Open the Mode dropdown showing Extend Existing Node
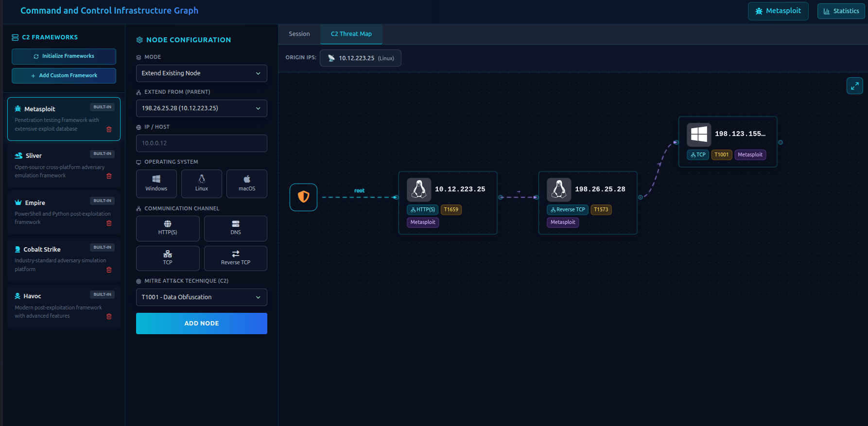This screenshot has height=426, width=868. point(202,73)
